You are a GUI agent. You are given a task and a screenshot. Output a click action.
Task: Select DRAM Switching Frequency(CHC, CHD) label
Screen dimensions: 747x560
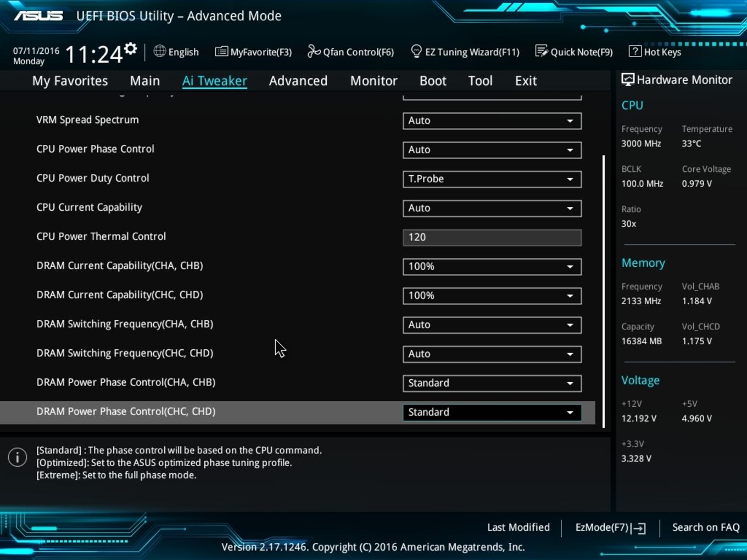pos(125,353)
